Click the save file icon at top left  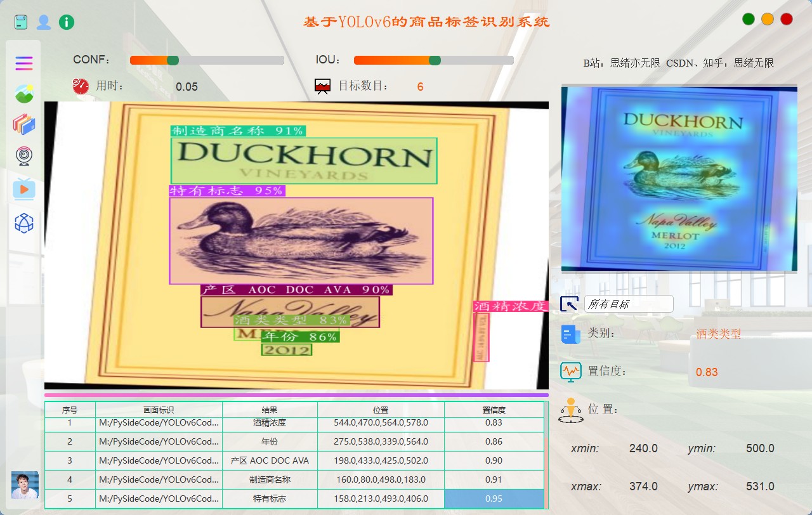(22, 22)
